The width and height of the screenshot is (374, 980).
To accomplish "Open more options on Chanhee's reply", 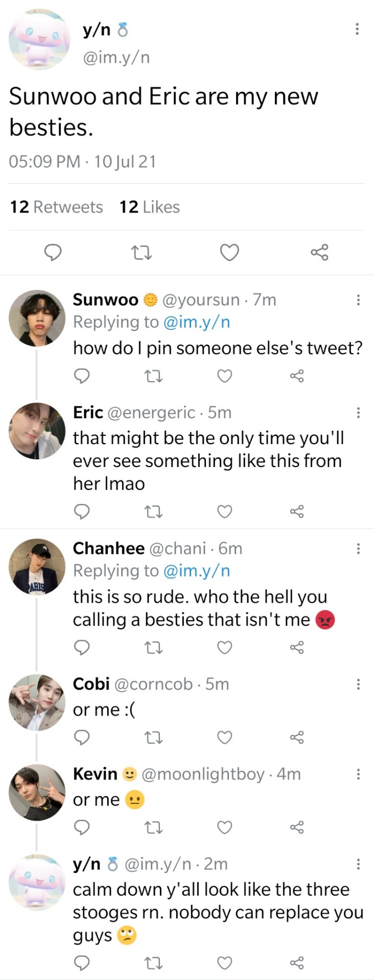I will pyautogui.click(x=358, y=549).
